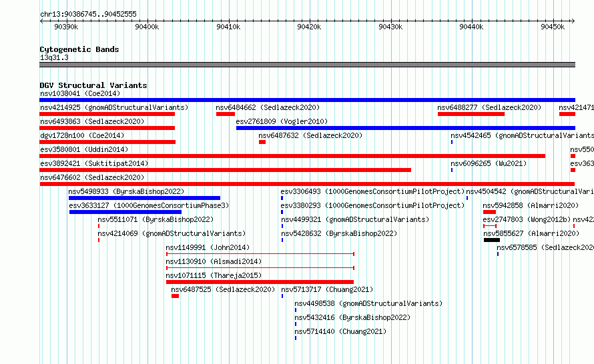Click the red nsv6484662 variant bar
The image size is (594, 364).
coord(226,114)
